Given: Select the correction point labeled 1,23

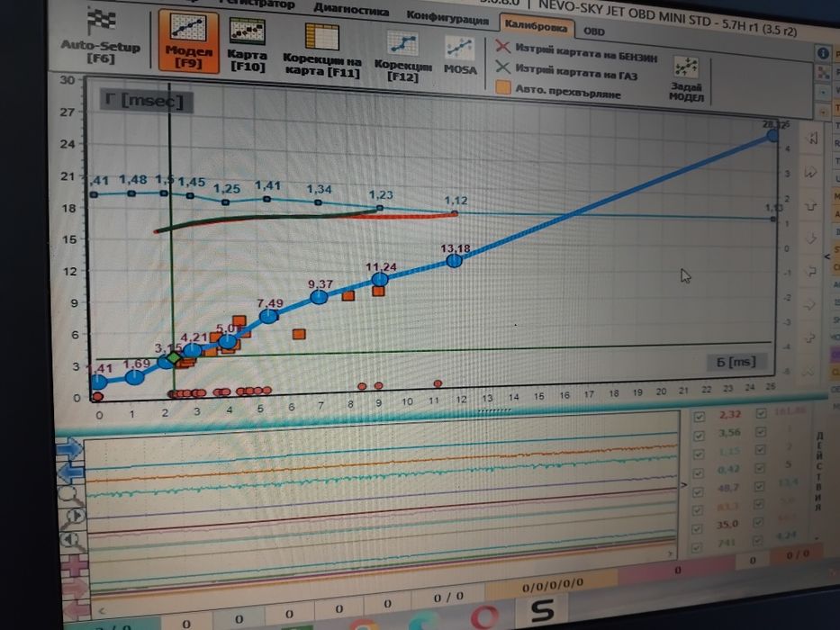Looking at the screenshot, I should (380, 208).
